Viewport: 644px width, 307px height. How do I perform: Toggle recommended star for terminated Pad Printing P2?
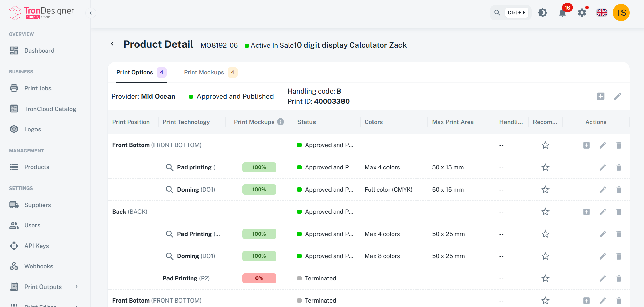tap(545, 278)
